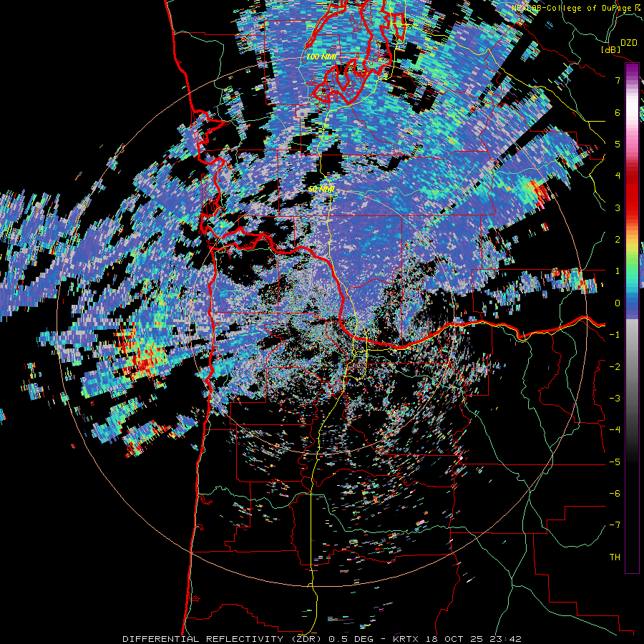Click the 3 value on color scale
Image resolution: width=644 pixels, height=644 pixels.
[x=618, y=208]
